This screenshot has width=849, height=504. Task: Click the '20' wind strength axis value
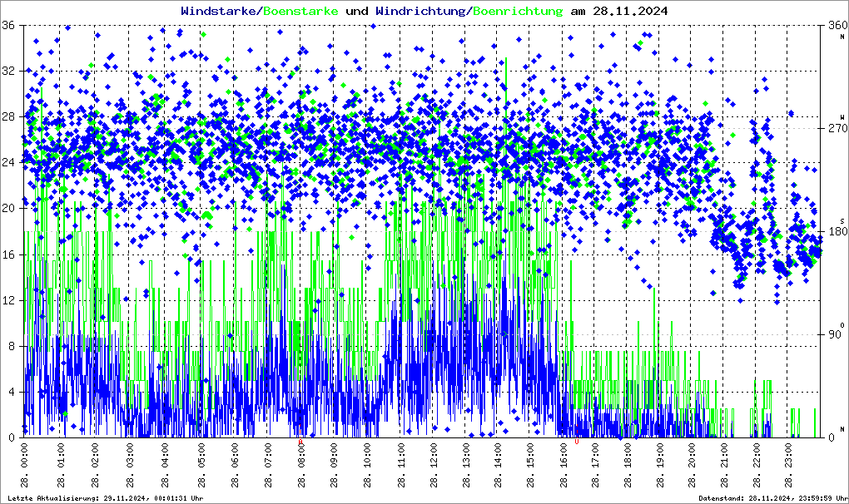click(8, 209)
